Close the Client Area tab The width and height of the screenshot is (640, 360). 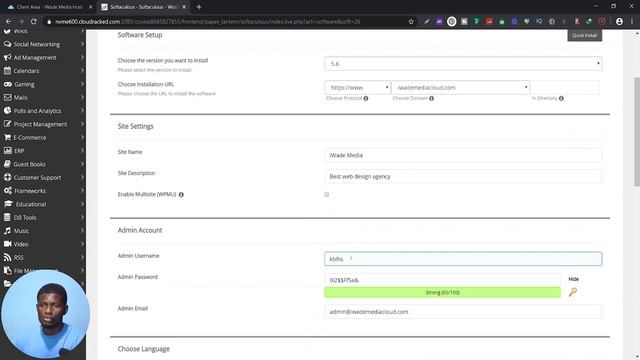tap(90, 7)
